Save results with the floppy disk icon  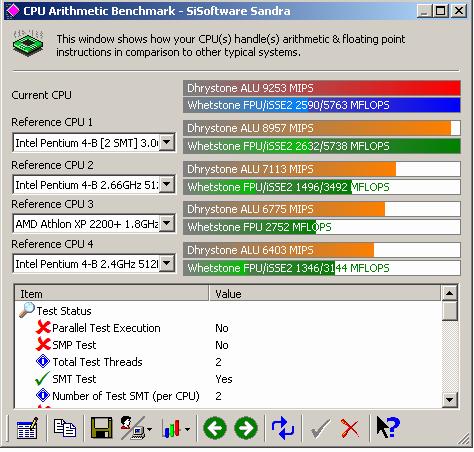[x=101, y=428]
